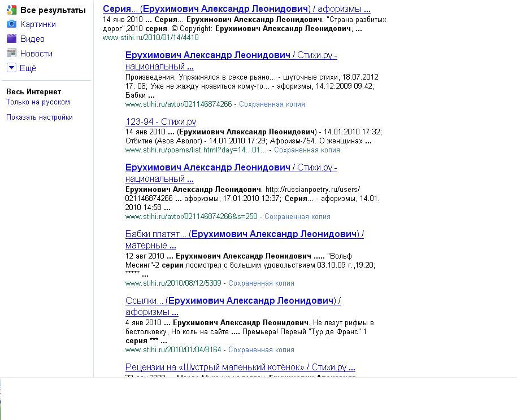
Task: Click the green URL www.stihi.ru/2010/01/04/8164
Action: click(x=173, y=350)
